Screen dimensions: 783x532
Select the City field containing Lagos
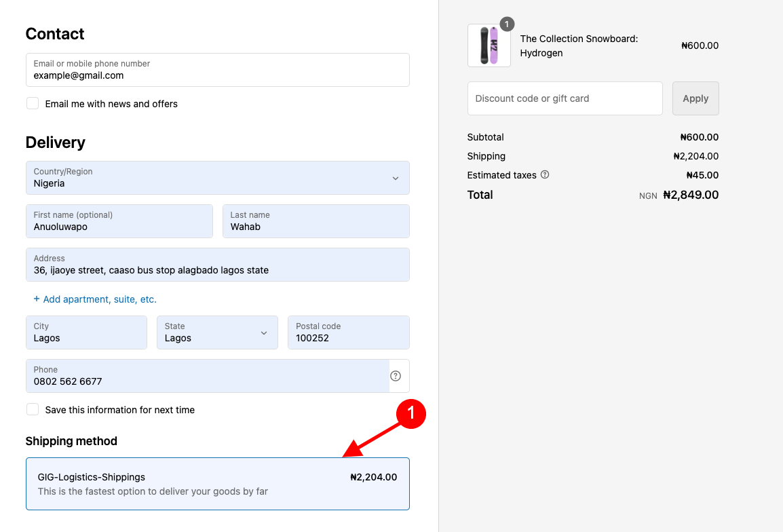86,332
